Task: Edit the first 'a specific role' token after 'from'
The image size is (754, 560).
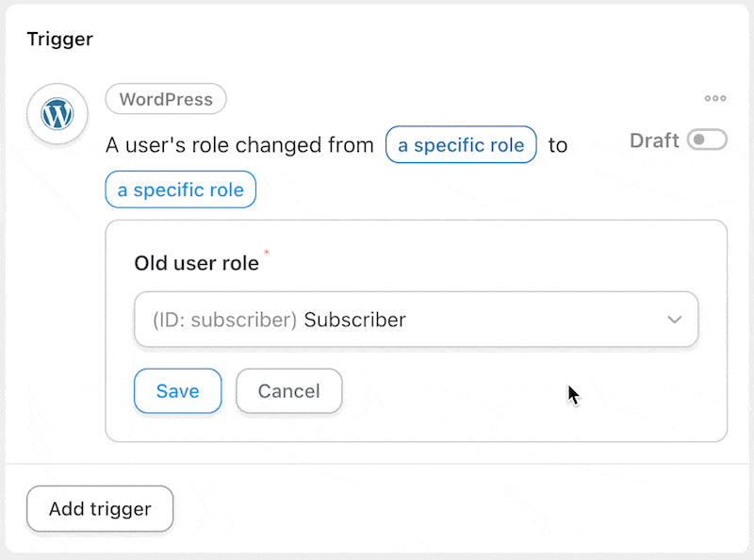Action: pos(461,145)
